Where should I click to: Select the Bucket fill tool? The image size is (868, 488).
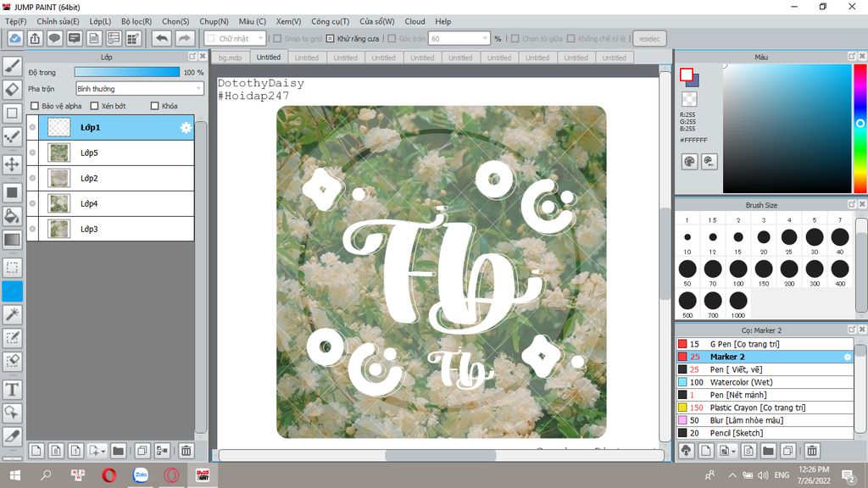pyautogui.click(x=12, y=216)
